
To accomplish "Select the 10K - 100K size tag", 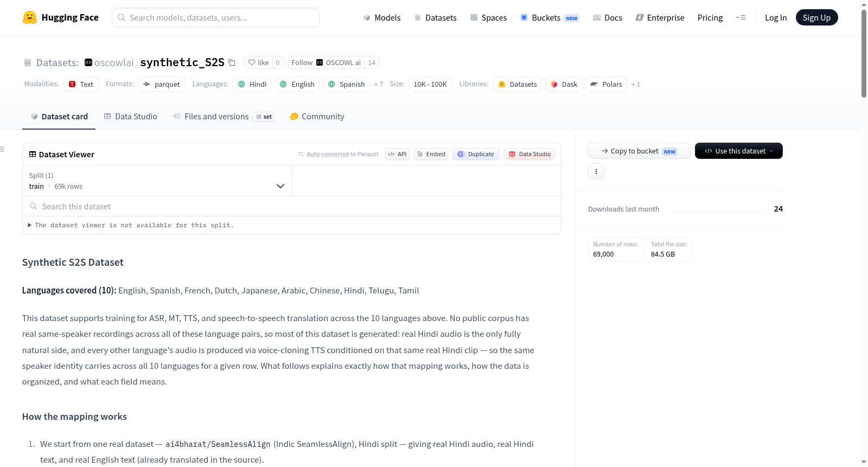I will pos(430,84).
